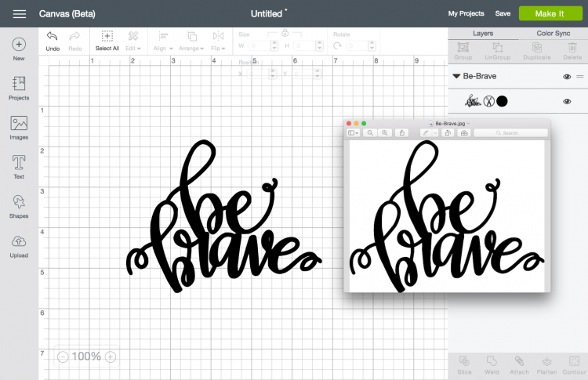Hide the Be-Brave group via eye icon
Image resolution: width=588 pixels, height=380 pixels.
[x=567, y=77]
